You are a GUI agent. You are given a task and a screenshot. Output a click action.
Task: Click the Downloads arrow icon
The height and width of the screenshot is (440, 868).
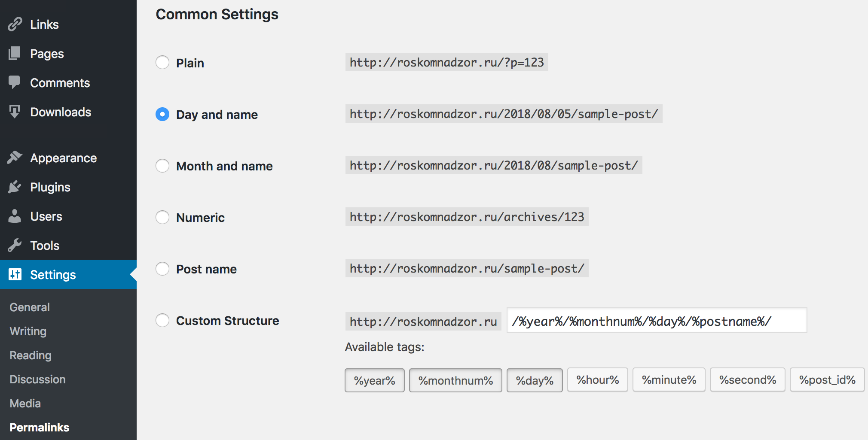pyautogui.click(x=15, y=112)
